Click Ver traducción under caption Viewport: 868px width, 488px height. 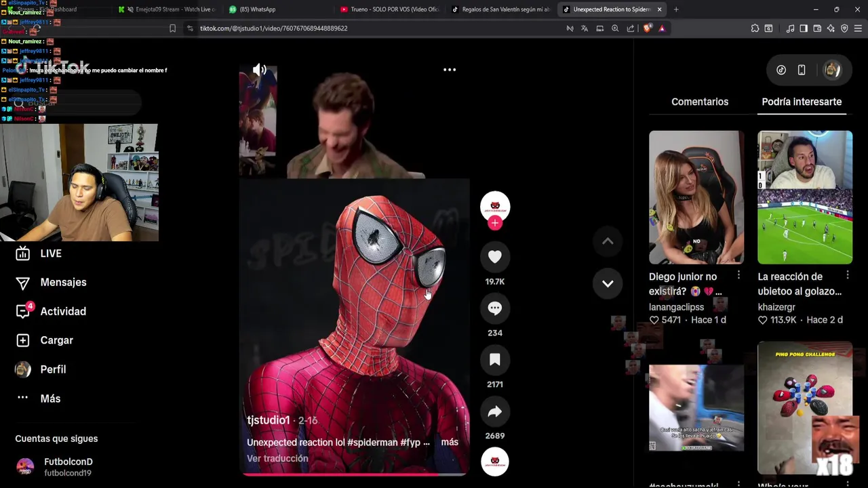coord(277,458)
